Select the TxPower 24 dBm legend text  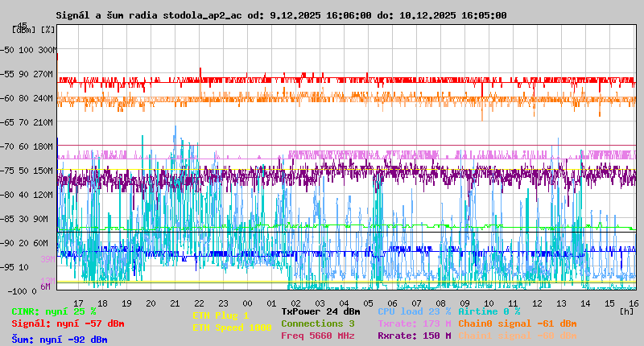pyautogui.click(x=320, y=311)
